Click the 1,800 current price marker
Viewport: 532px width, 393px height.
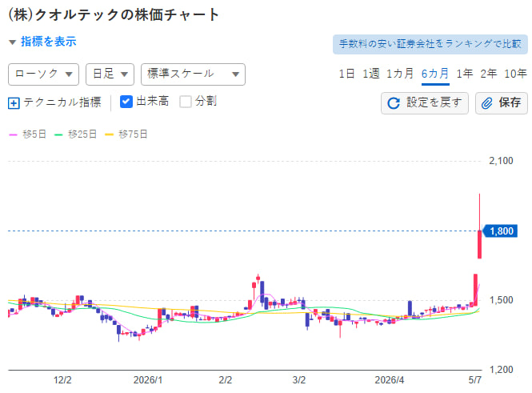[x=500, y=231]
